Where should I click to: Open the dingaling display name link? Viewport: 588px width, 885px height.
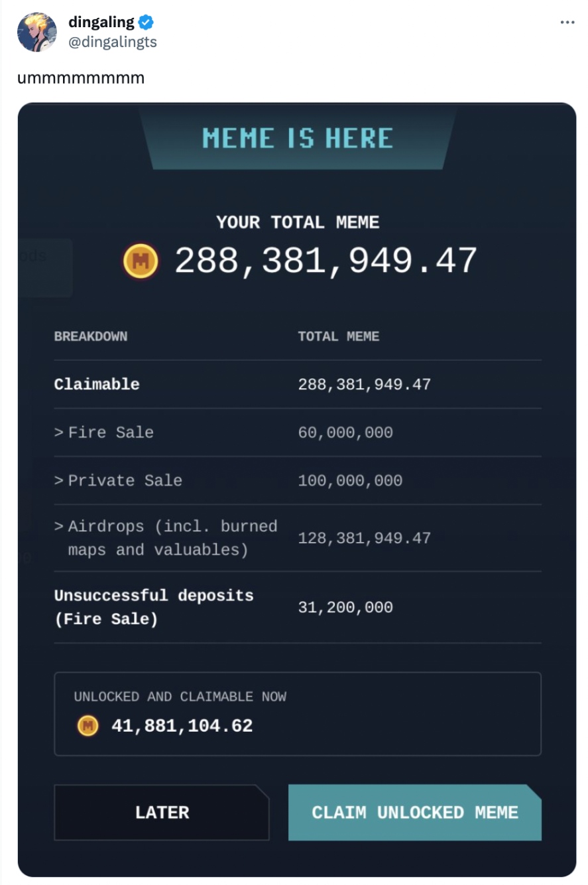101,23
